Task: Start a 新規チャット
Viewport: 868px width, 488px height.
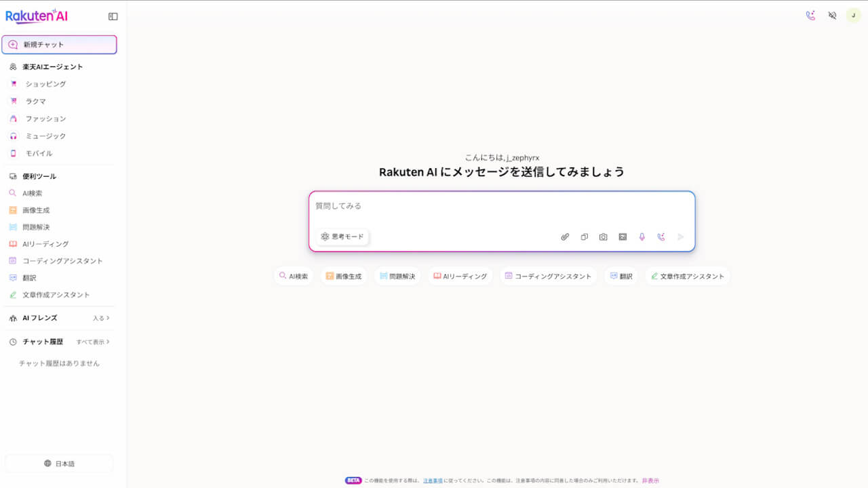Action: click(59, 45)
